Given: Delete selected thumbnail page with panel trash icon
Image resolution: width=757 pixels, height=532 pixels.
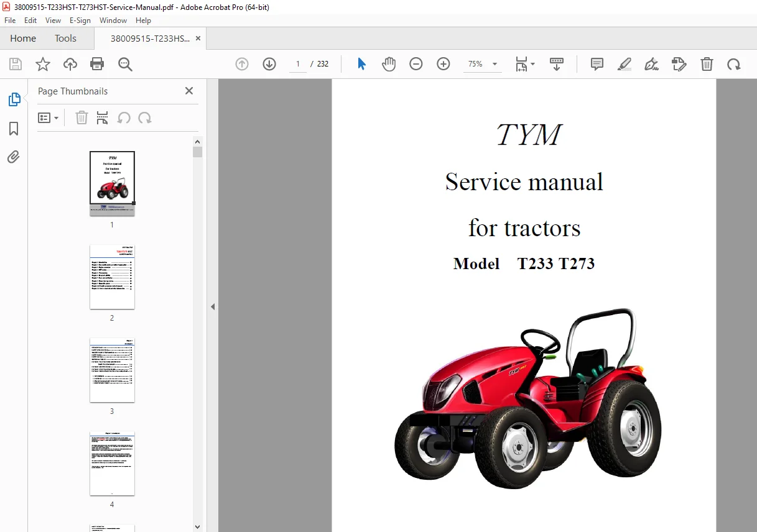Looking at the screenshot, I should (x=81, y=117).
